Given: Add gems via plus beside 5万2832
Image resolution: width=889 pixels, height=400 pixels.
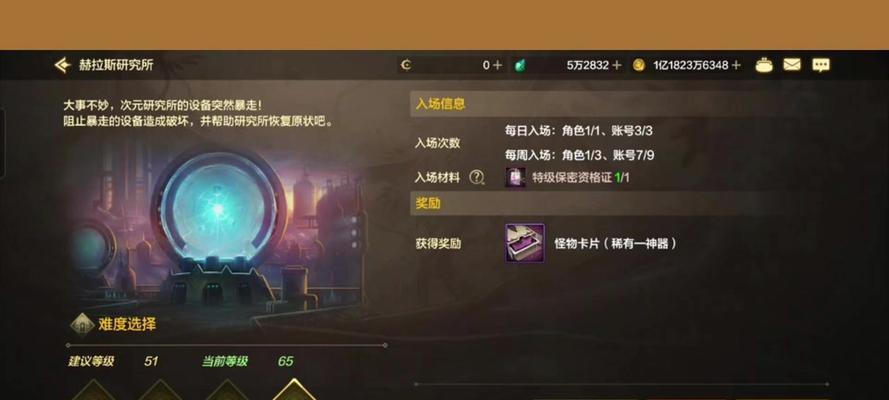Looking at the screenshot, I should point(617,65).
